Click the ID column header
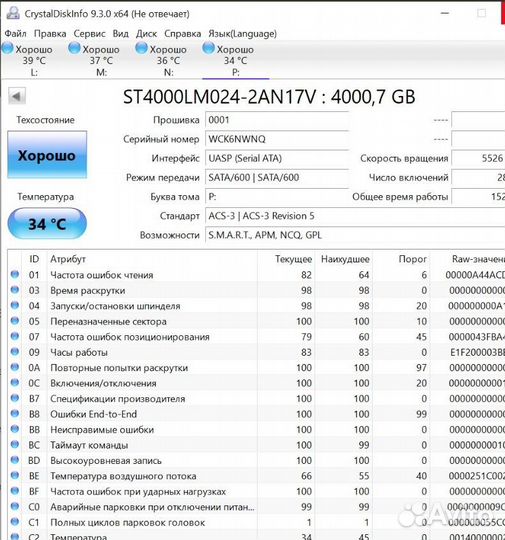505x540 pixels. point(34,259)
